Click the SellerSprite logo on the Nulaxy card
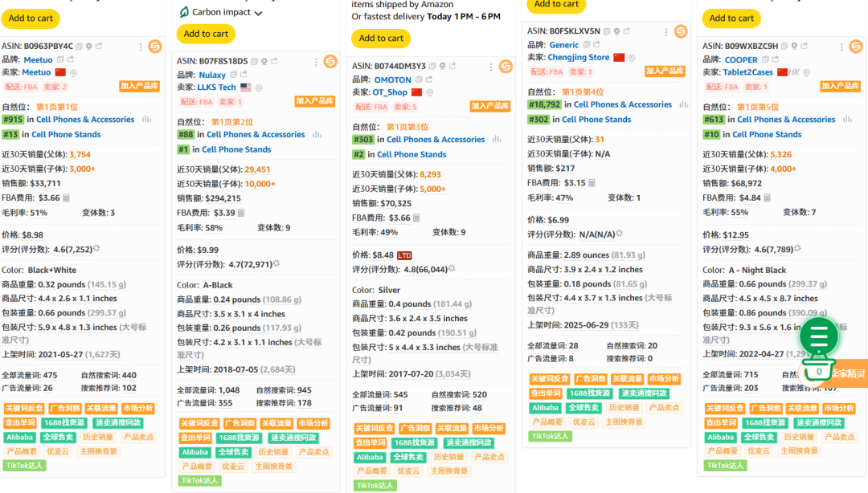This screenshot has height=493, width=868. (x=330, y=61)
